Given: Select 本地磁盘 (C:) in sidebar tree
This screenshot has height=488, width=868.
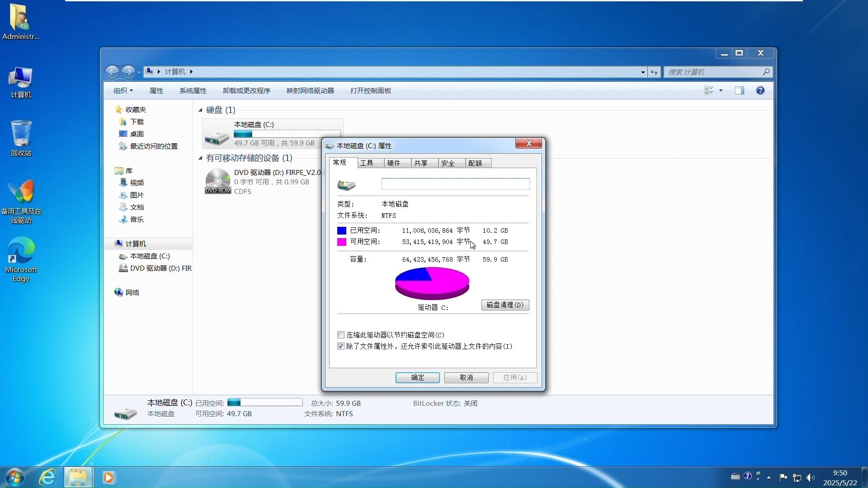Looking at the screenshot, I should 145,256.
